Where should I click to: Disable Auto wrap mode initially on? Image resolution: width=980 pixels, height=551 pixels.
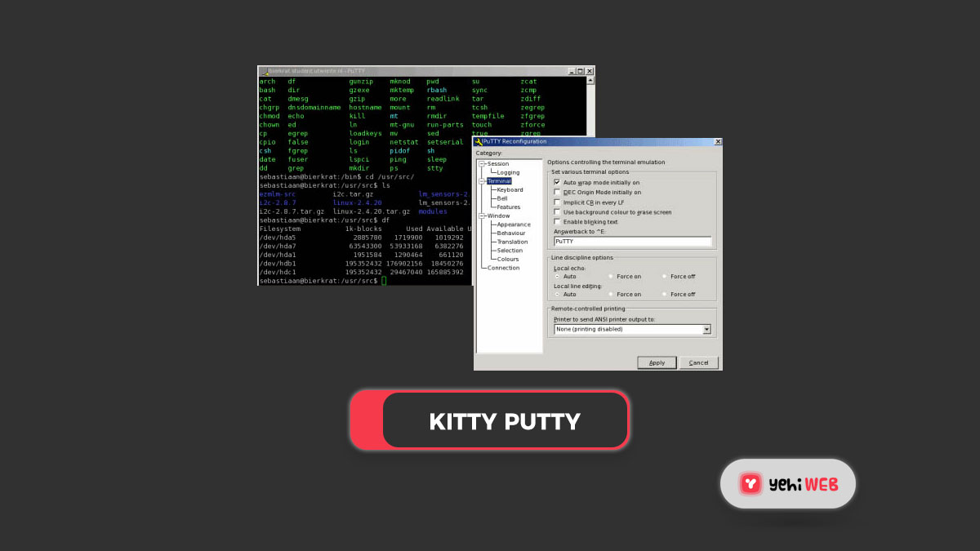tap(557, 181)
